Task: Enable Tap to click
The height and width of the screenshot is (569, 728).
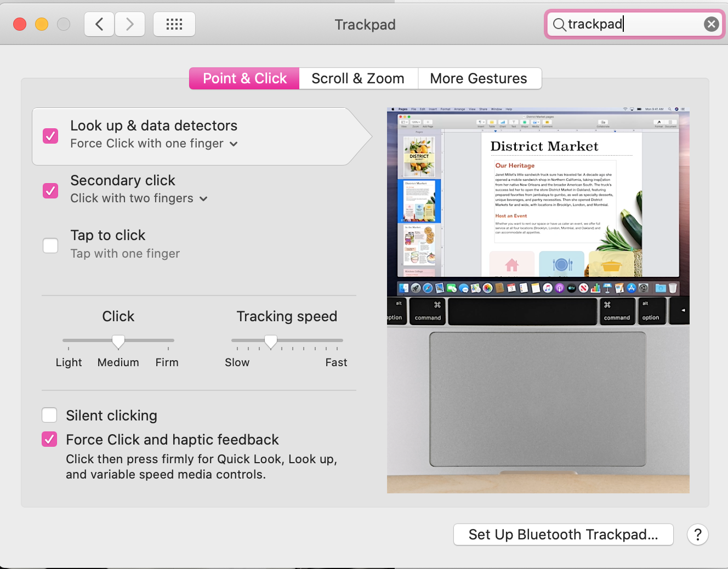Action: point(50,246)
